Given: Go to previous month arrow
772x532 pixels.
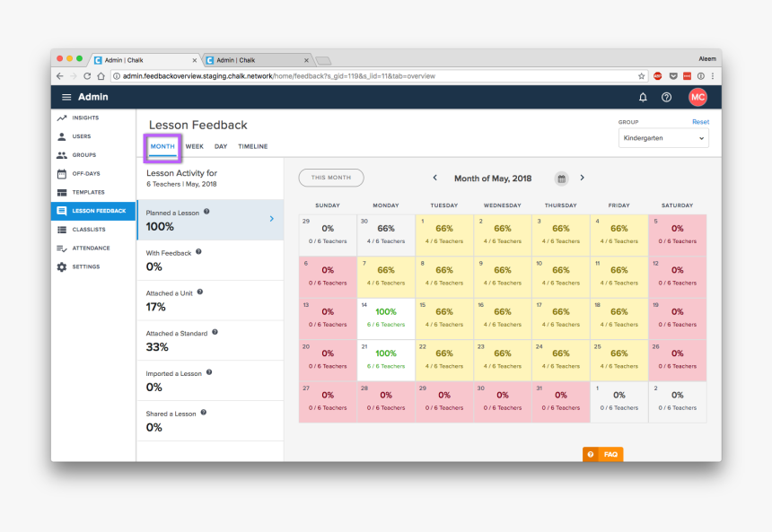Looking at the screenshot, I should pos(435,178).
